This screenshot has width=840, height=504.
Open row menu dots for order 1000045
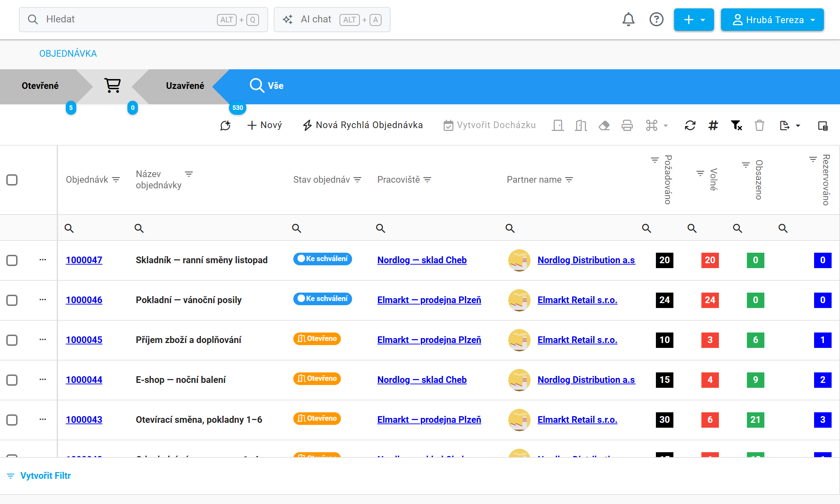coord(43,339)
